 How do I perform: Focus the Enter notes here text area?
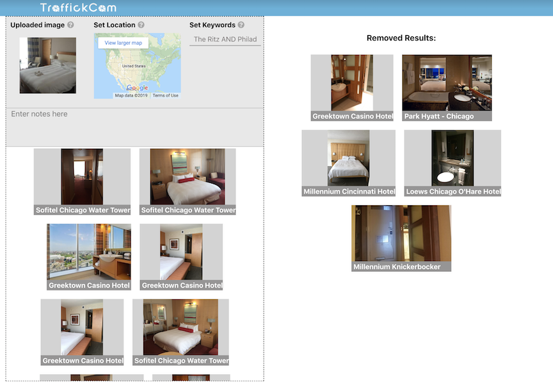tap(134, 127)
